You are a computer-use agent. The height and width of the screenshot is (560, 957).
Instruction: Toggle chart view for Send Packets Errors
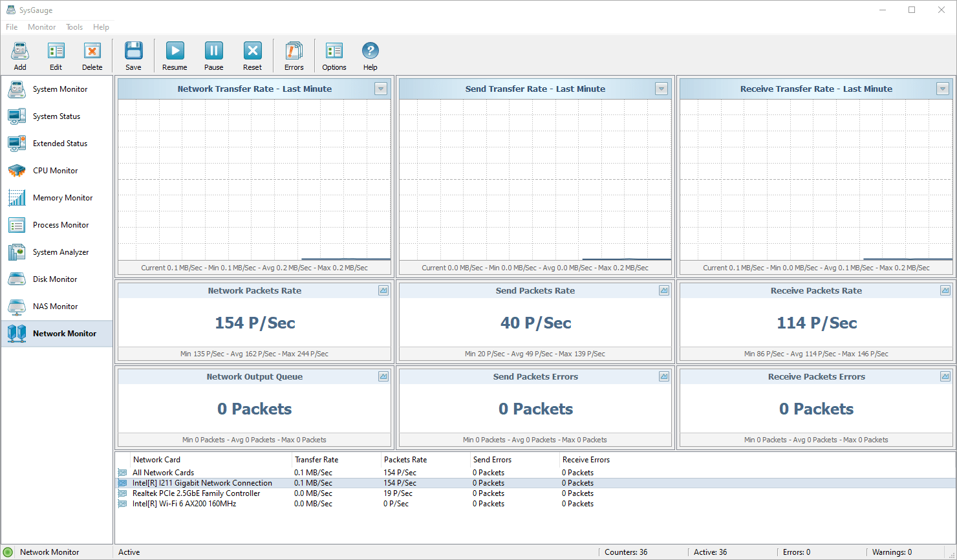coord(664,377)
